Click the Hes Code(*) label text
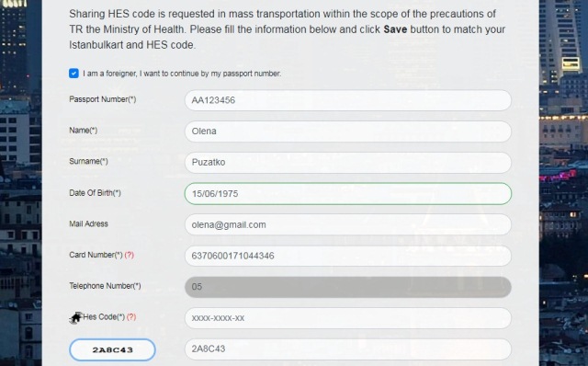Image resolution: width=588 pixels, height=366 pixels. 104,317
